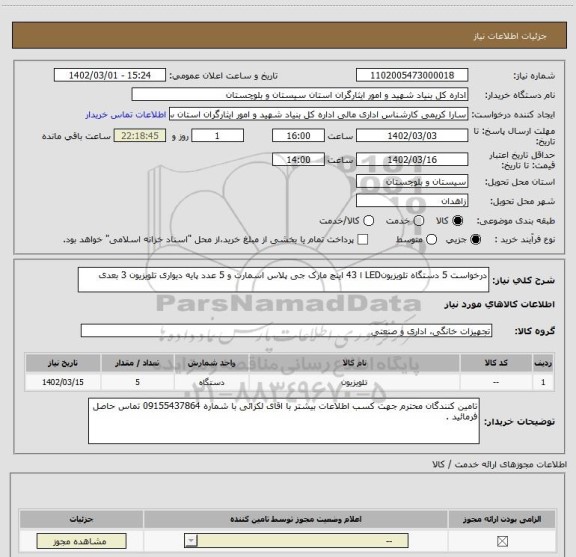Click the اطلاعات کالاهای مورد نیاز heading
The width and height of the screenshot is (576, 557).
(500, 305)
